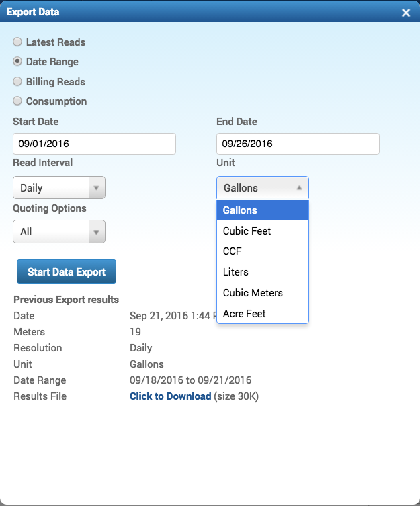Select the Consumption radio option

(x=17, y=101)
